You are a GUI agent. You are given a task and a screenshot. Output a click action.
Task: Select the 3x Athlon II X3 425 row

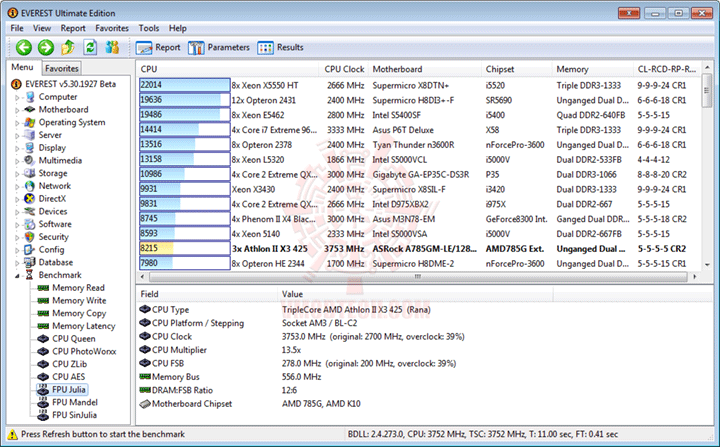click(419, 249)
